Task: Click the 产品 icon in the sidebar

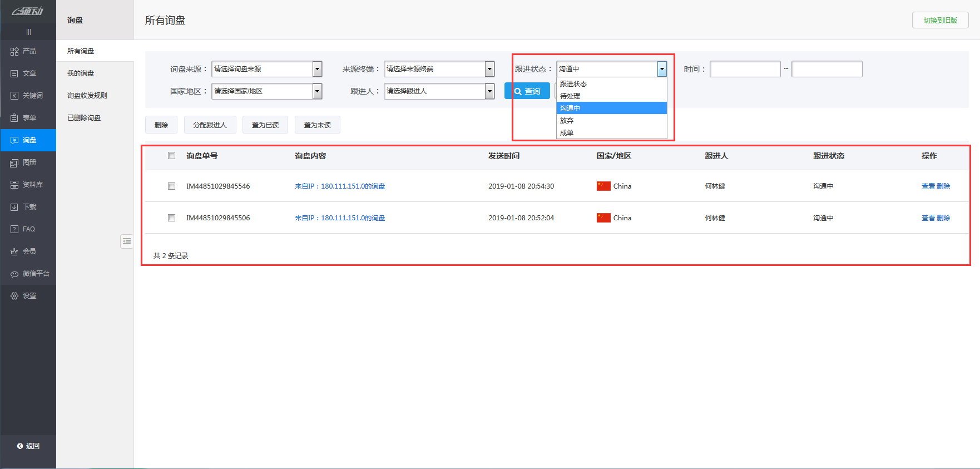Action: [x=14, y=51]
